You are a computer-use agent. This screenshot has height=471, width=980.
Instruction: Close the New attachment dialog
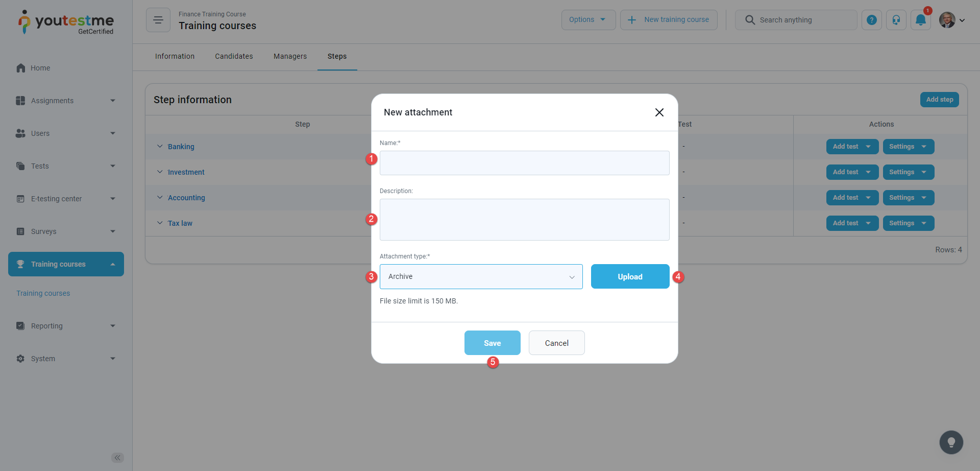click(659, 112)
